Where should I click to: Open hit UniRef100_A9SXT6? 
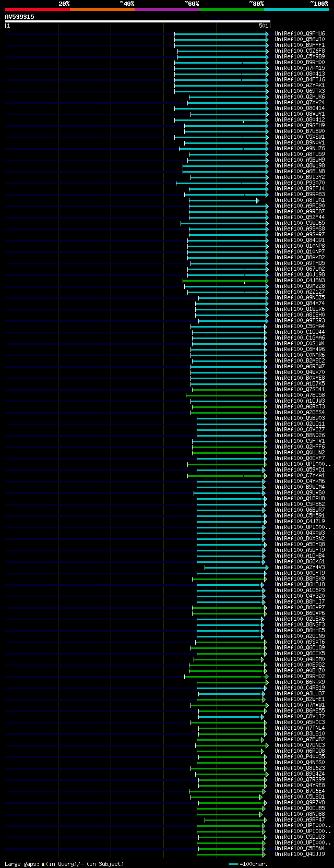[x=300, y=642]
